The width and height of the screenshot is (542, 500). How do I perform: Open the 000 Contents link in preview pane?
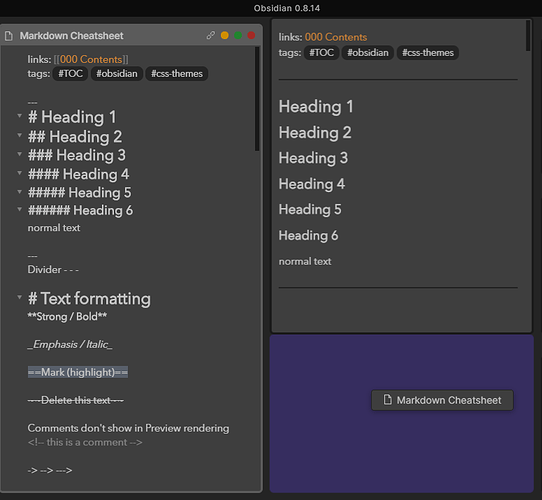336,37
